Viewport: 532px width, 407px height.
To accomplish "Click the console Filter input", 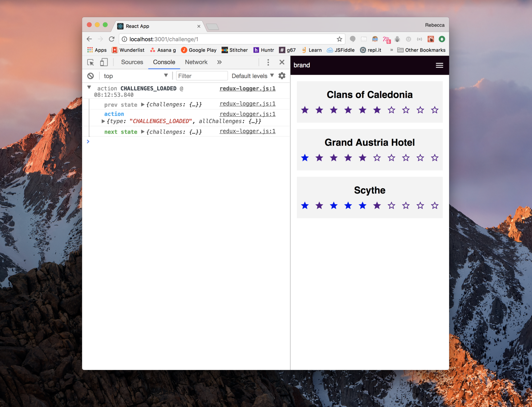I will [x=202, y=76].
